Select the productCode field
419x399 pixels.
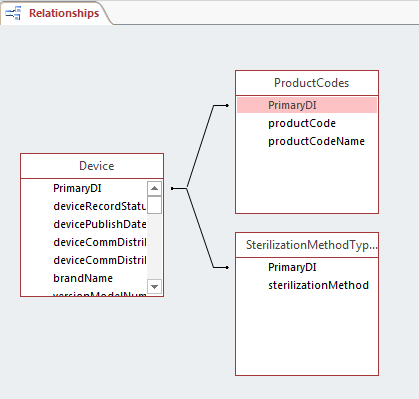(302, 123)
